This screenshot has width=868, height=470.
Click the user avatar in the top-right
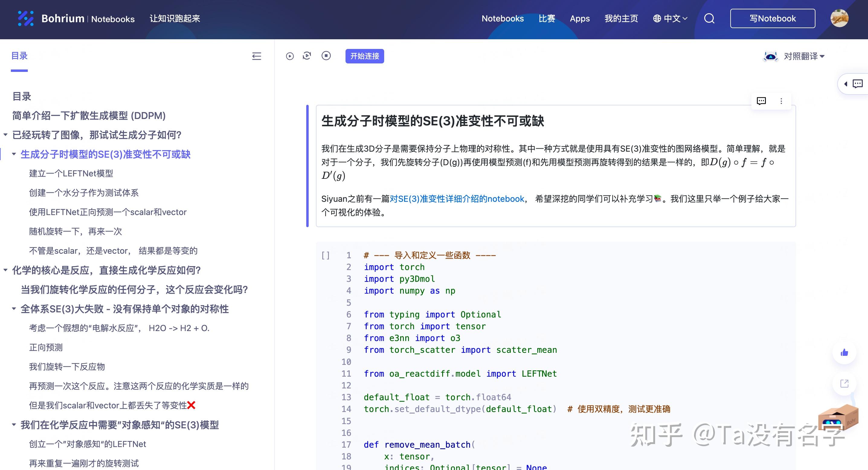coord(839,18)
